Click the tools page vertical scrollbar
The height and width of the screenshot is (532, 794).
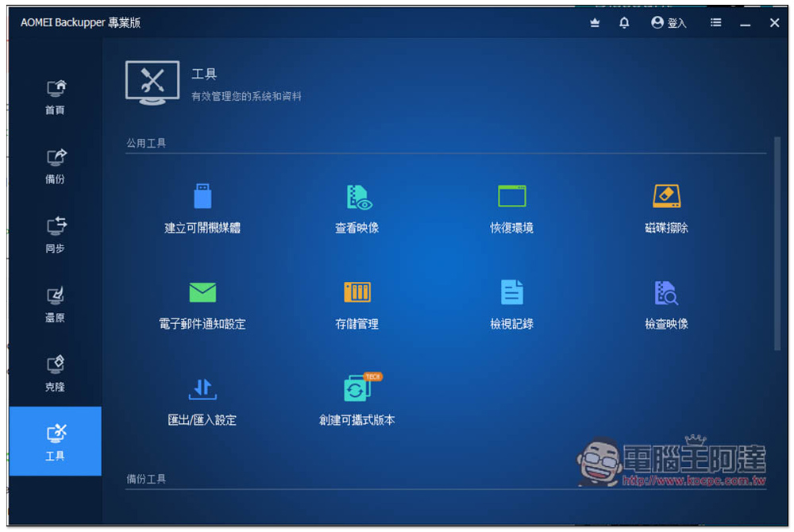point(777,243)
